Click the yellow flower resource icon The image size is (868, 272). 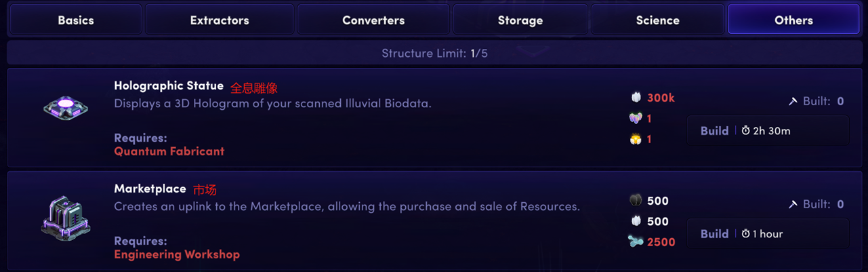coord(636,139)
